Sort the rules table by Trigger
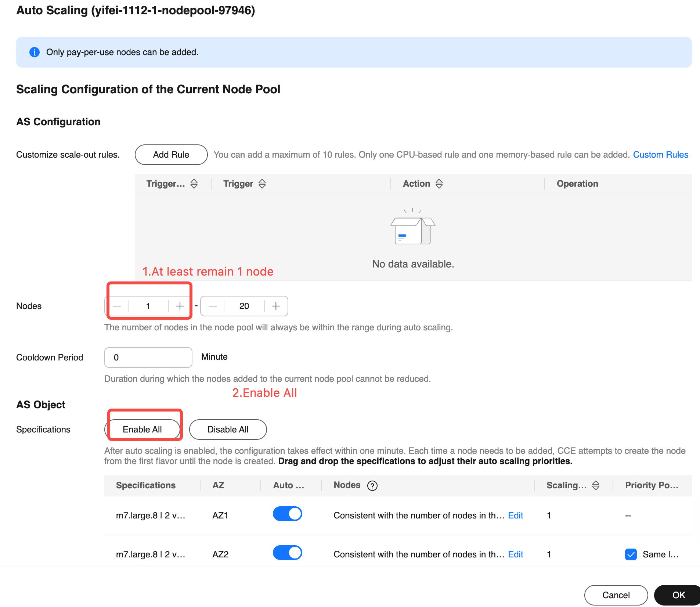Screen dimensions: 700x607 [262, 184]
